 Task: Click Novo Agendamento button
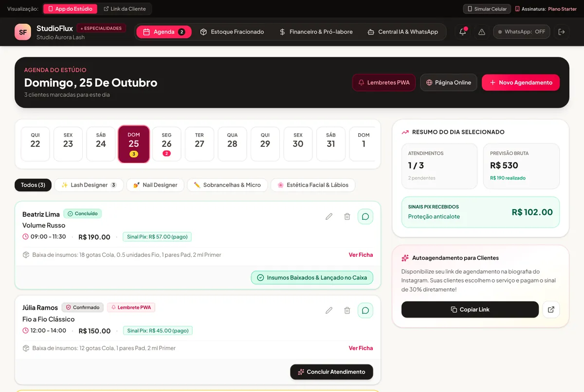tap(521, 82)
